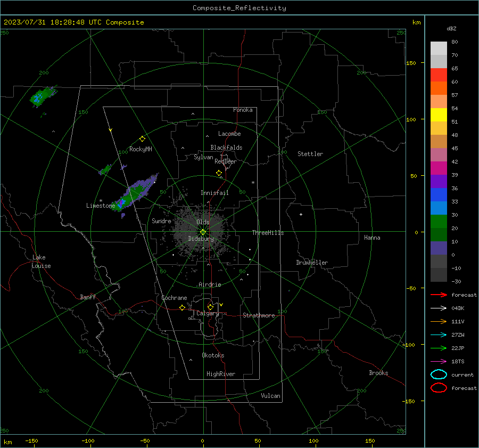Select the Lacombe label
479x448 pixels.
tap(229, 134)
